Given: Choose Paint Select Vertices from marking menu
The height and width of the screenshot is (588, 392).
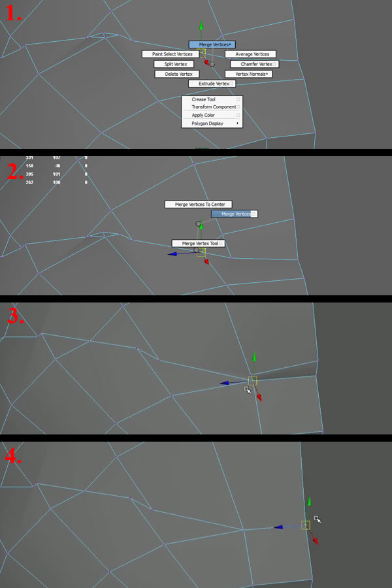Looking at the screenshot, I should tap(172, 54).
